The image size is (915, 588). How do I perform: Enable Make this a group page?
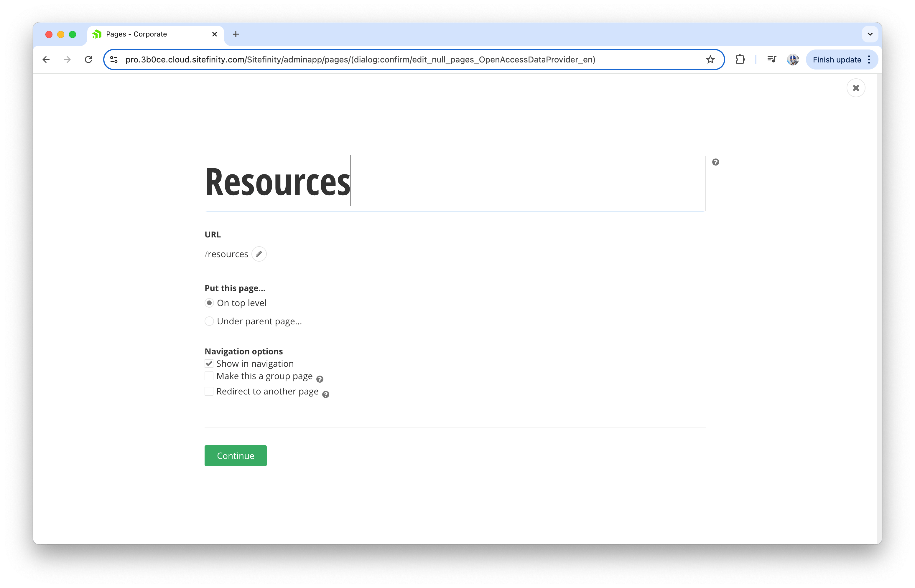(209, 376)
